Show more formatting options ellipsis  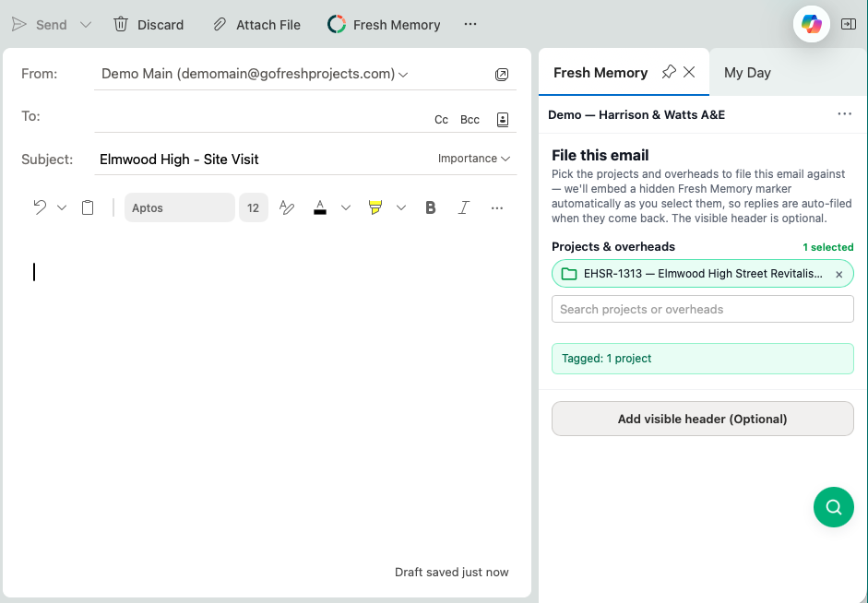pyautogui.click(x=496, y=208)
